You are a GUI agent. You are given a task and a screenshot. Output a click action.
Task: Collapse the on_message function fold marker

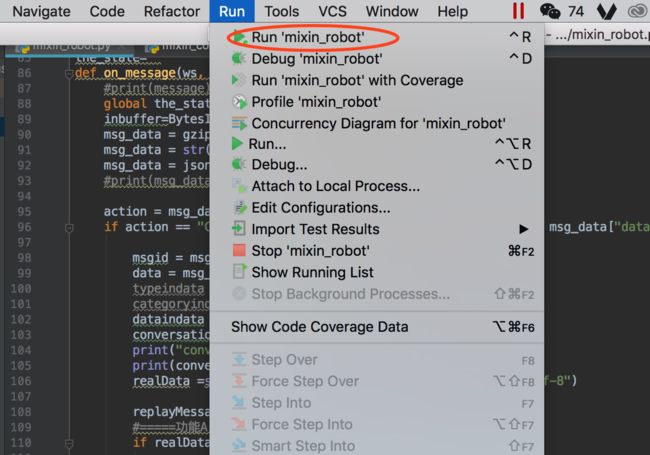pos(69,74)
